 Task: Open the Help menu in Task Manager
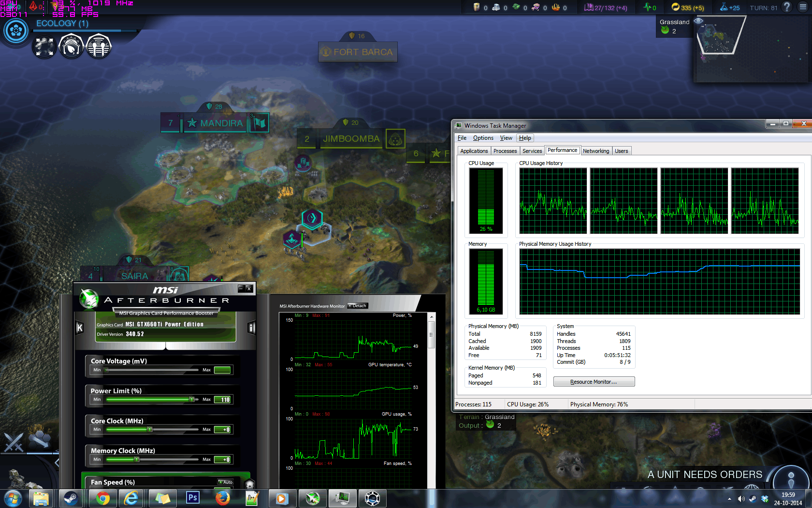click(525, 138)
